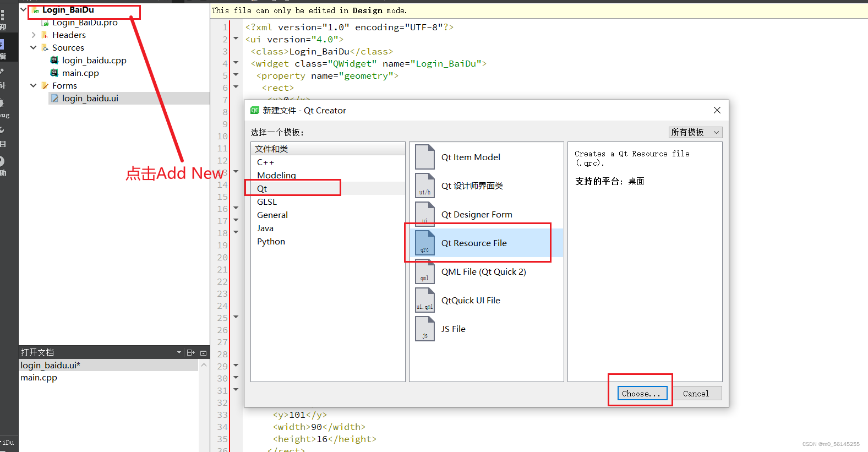Split the 打开文档 side panel
868x452 pixels.
tap(190, 352)
